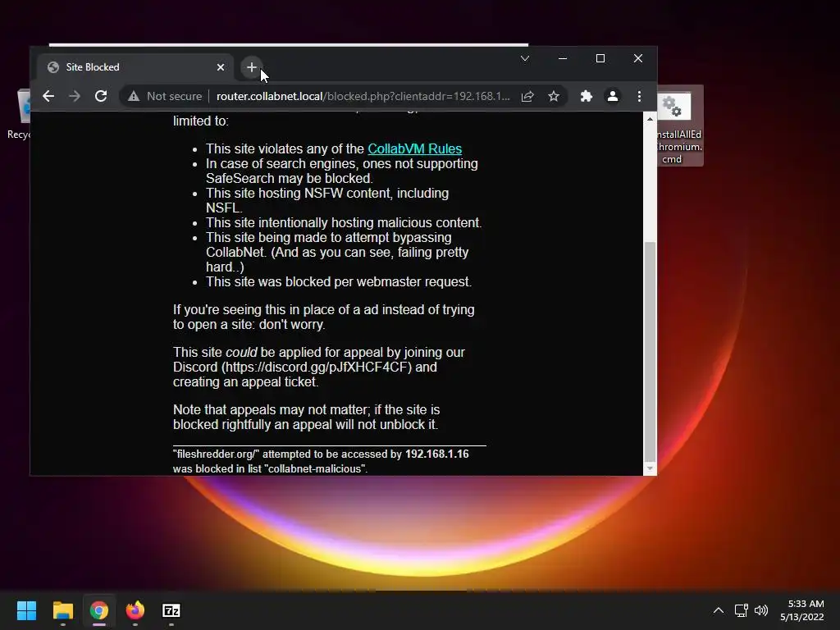This screenshot has width=840, height=630.
Task: Click the grayed-out forward navigation arrow
Action: (x=75, y=97)
